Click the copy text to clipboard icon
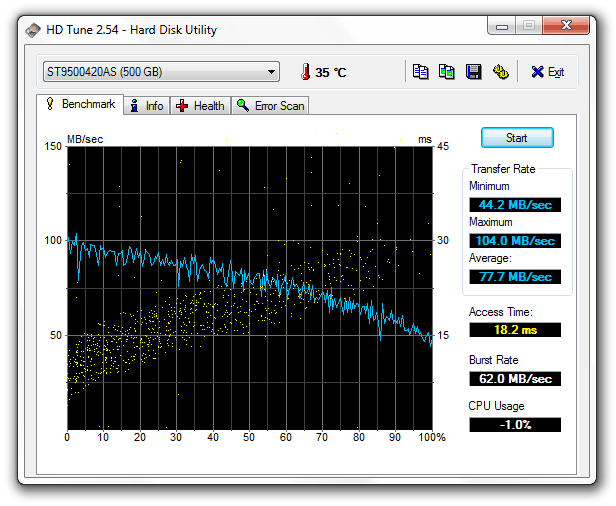The image size is (616, 506). coord(420,72)
